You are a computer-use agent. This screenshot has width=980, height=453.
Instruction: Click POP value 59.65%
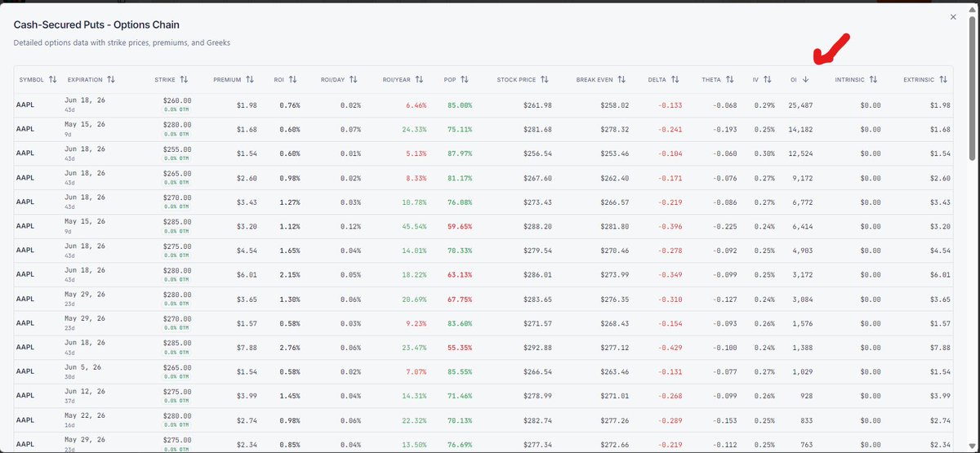459,226
